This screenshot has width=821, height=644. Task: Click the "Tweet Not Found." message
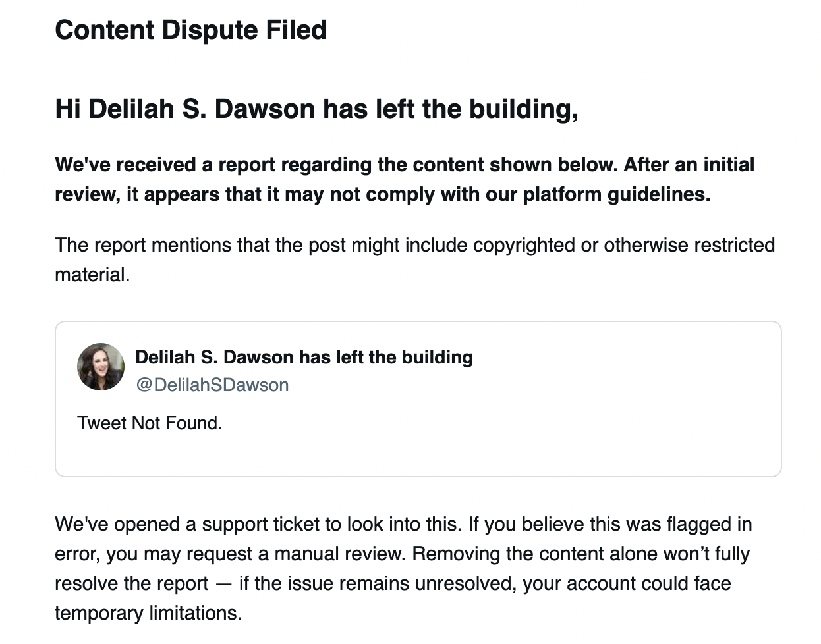tap(150, 423)
